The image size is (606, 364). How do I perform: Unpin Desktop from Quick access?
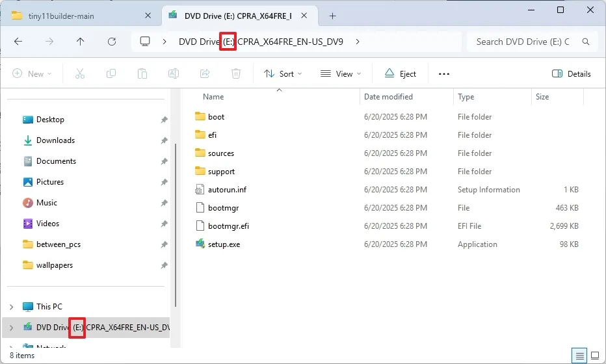point(165,120)
